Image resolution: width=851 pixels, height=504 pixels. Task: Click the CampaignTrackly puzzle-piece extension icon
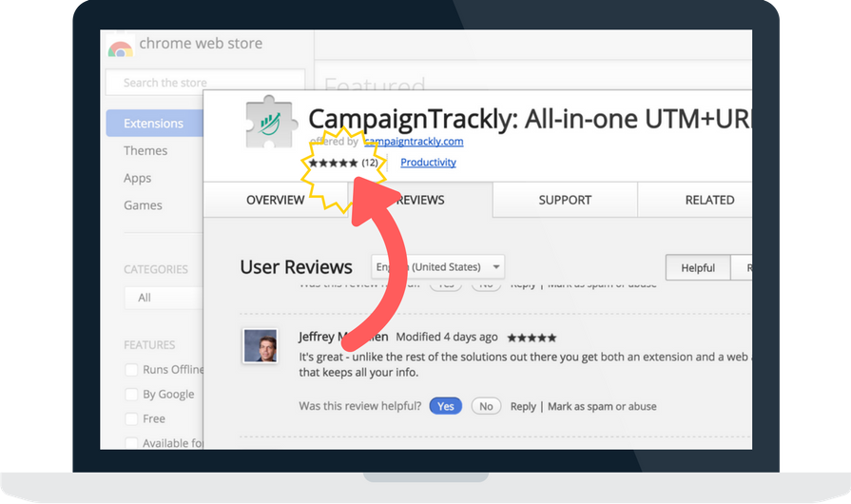click(x=271, y=123)
